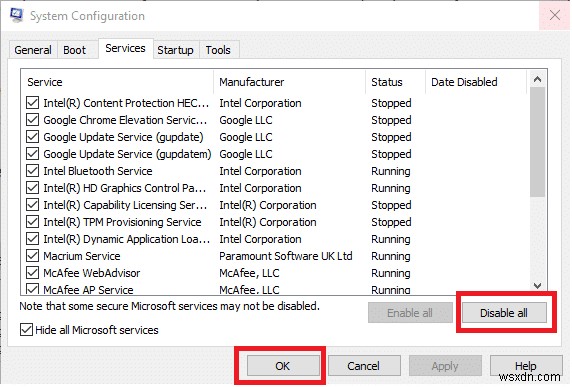Click Running status of Intel Bluetooth Service

coord(391,171)
